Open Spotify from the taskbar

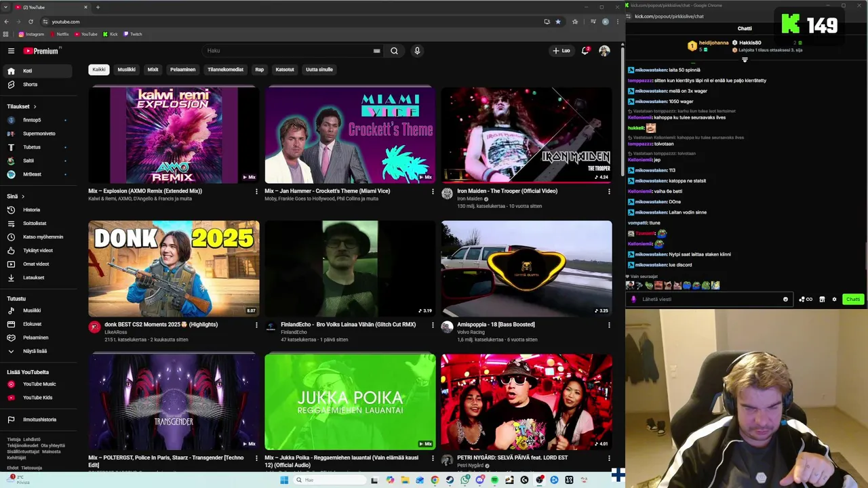coord(495,480)
